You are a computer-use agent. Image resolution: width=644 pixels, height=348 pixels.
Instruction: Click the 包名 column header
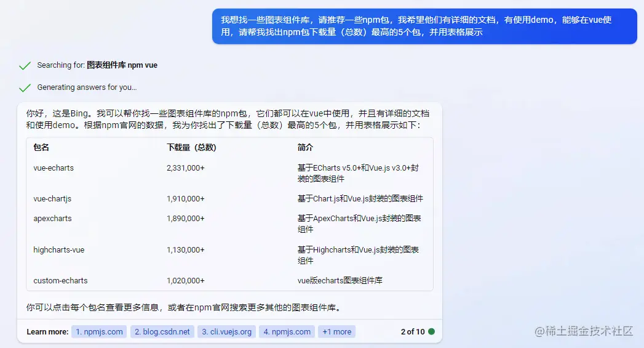click(41, 147)
